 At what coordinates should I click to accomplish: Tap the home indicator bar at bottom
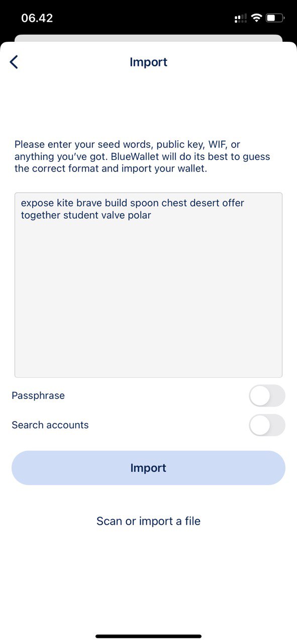(x=148, y=636)
